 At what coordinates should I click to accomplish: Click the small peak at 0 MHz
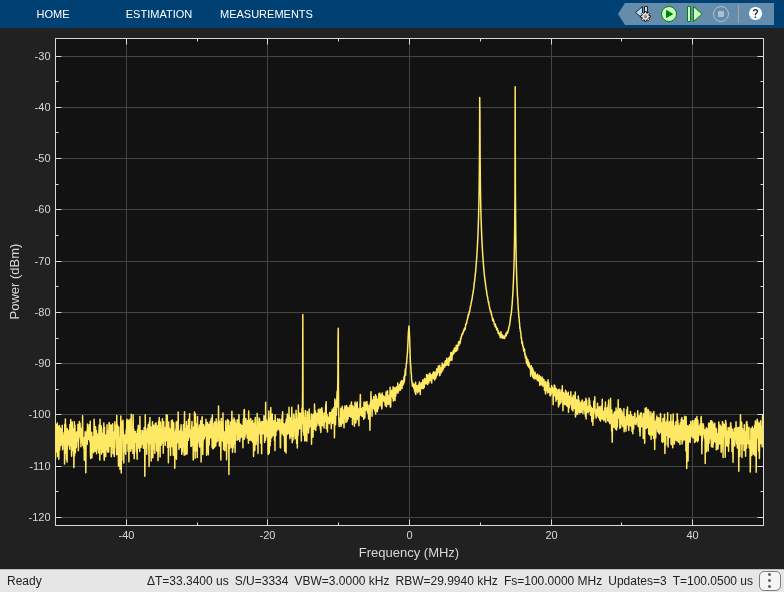pos(408,328)
